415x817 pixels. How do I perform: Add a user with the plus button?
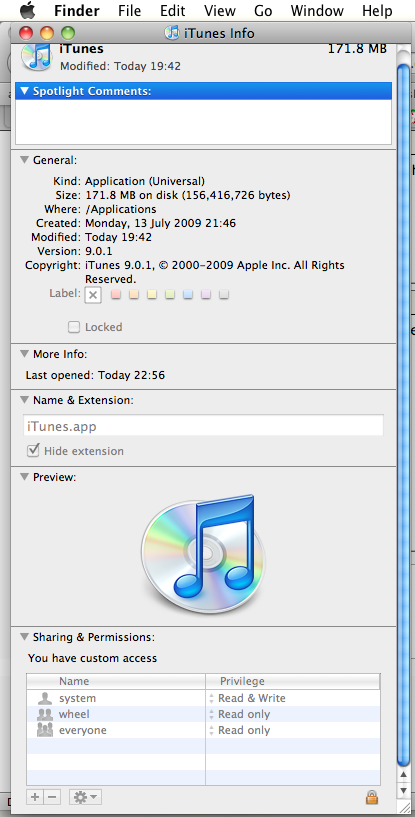click(35, 797)
